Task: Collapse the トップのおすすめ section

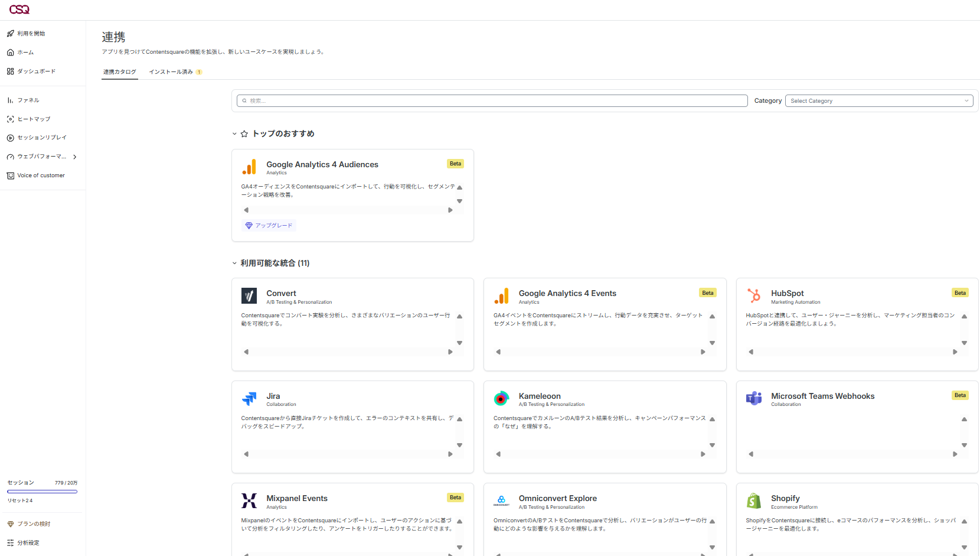Action: point(234,134)
